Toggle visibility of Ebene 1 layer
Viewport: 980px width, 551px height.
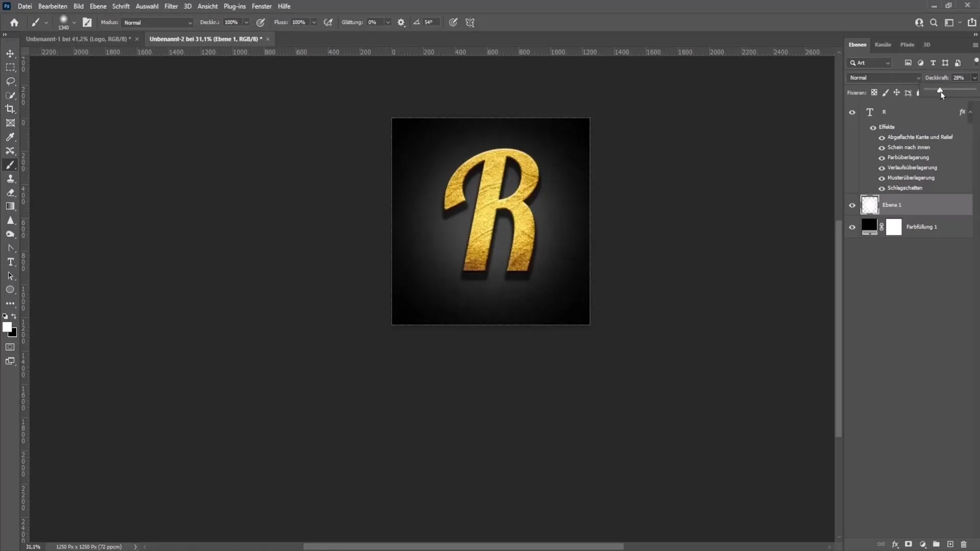pos(852,205)
